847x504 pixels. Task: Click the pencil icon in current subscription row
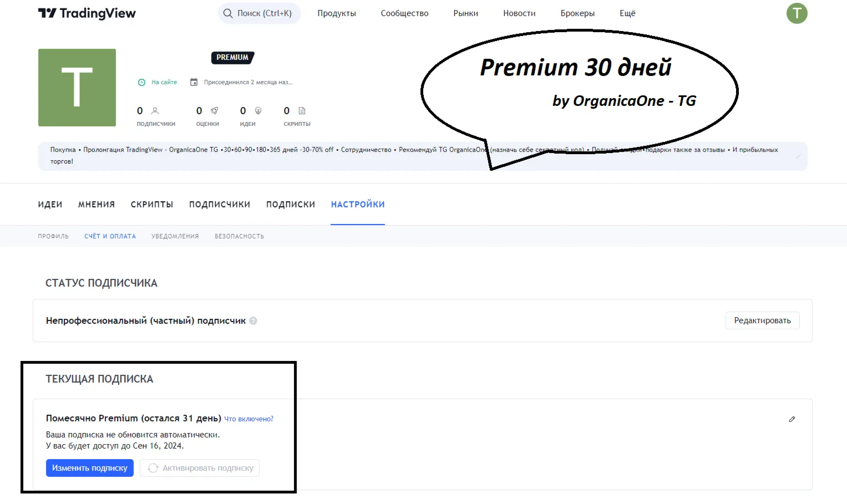792,419
